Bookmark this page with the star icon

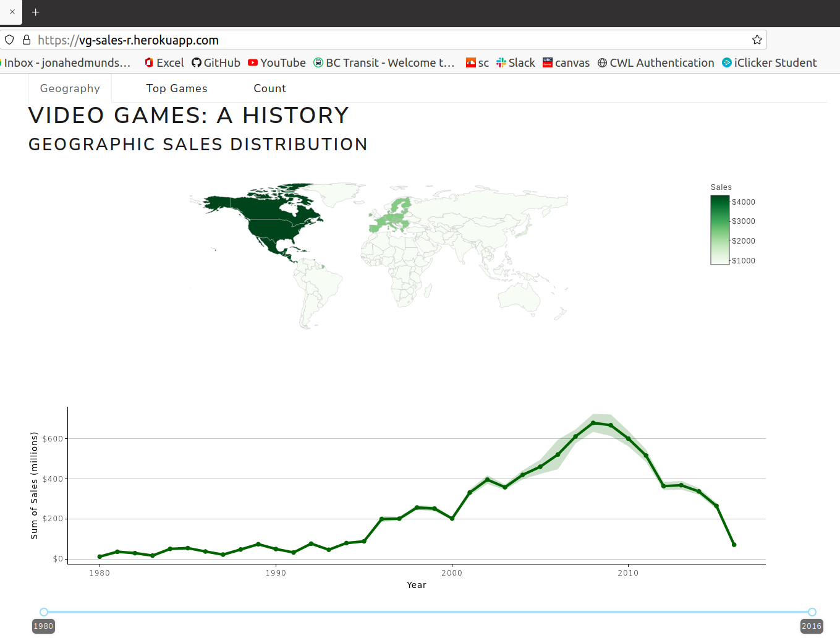757,40
